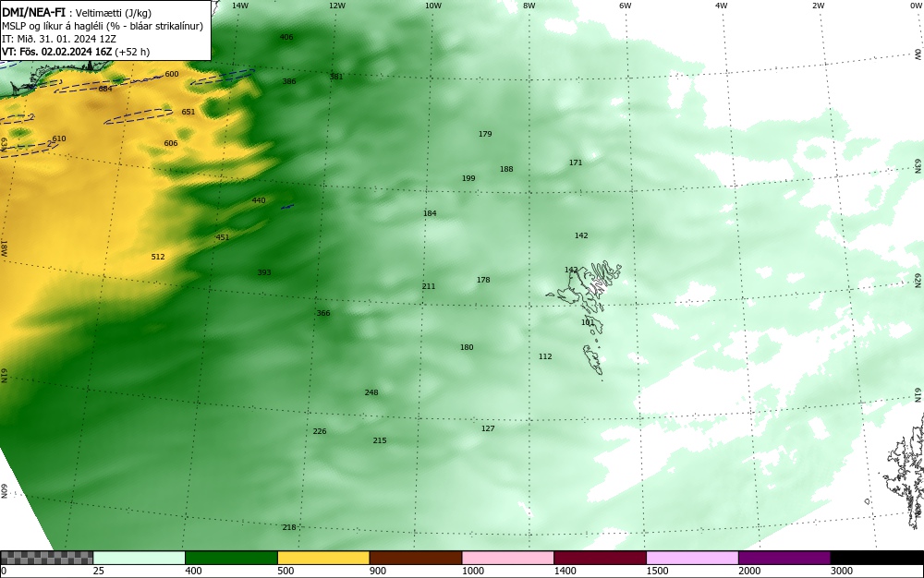Image resolution: width=924 pixels, height=578 pixels.
Task: Click the map value '112'
Action: tap(545, 356)
